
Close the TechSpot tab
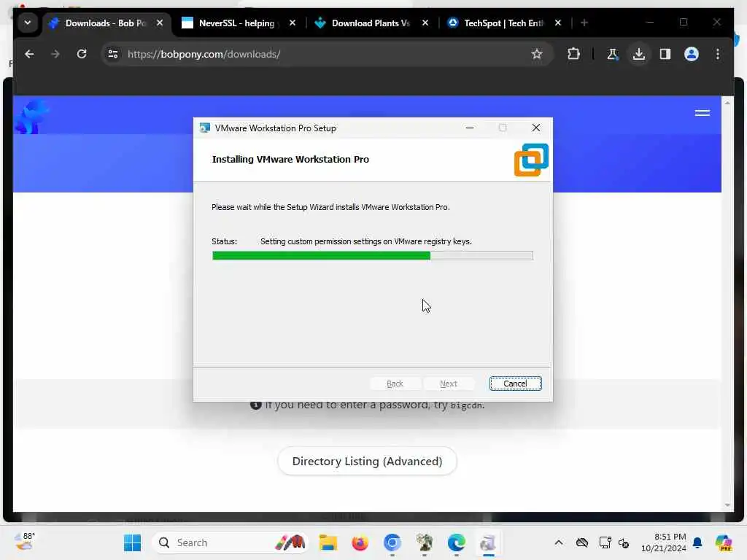[x=558, y=23]
